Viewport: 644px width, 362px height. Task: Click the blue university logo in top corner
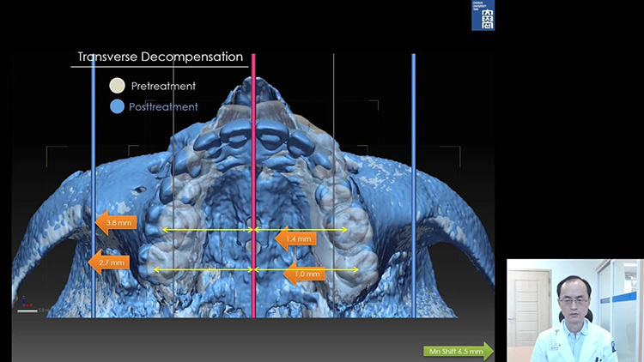coord(483,15)
